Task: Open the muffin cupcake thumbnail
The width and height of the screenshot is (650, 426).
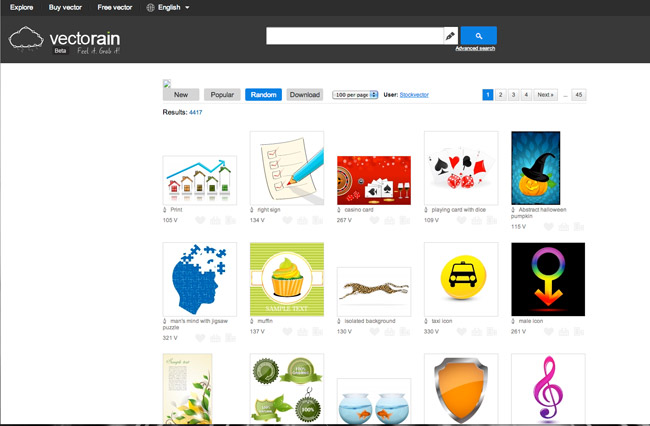Action: pos(287,279)
